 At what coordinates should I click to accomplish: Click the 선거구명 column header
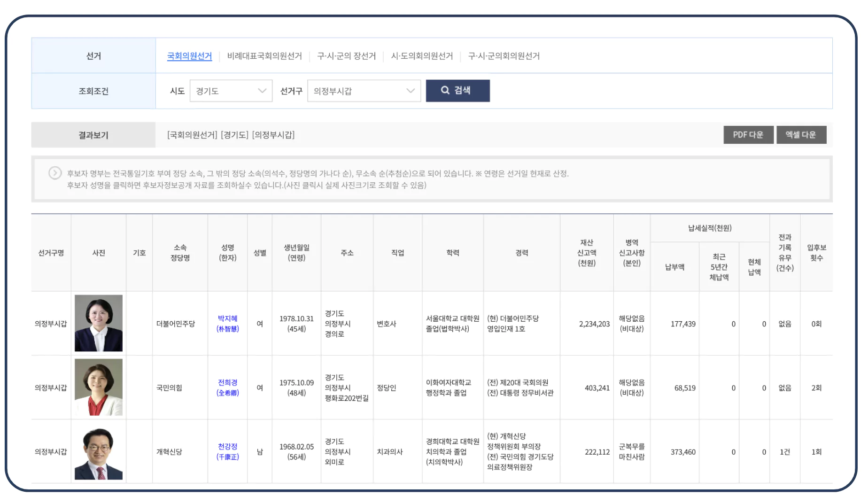[x=51, y=253]
